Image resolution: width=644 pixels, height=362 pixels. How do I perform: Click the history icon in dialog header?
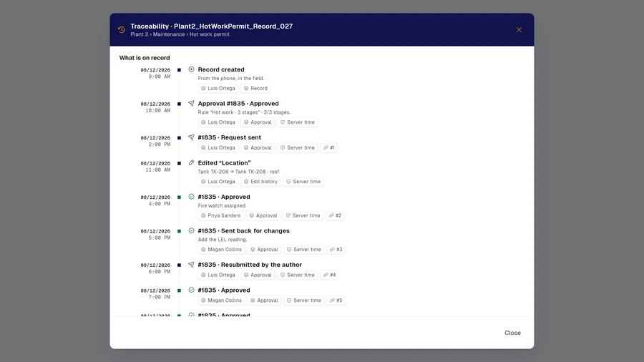click(x=122, y=29)
